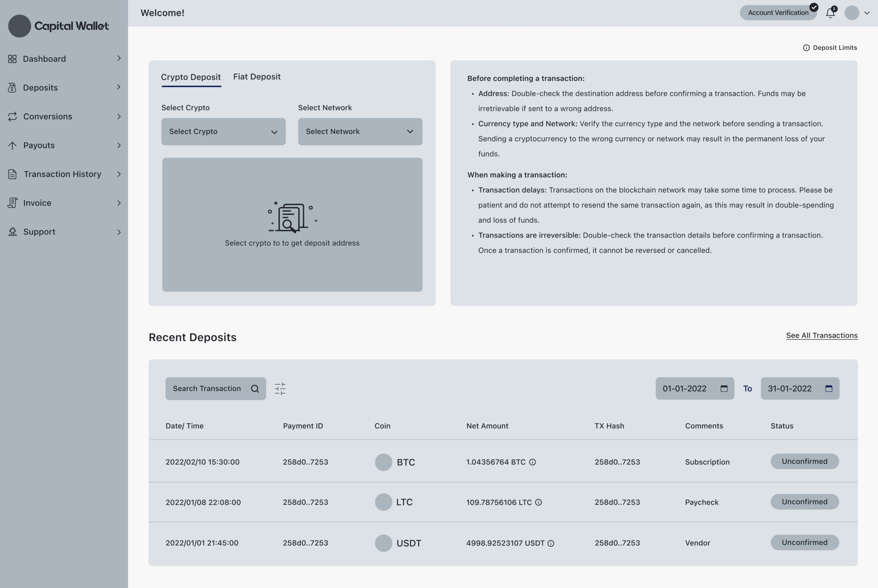Screen dimensions: 878x588
Task: Click the Invoice receipt icon
Action: coord(12,203)
